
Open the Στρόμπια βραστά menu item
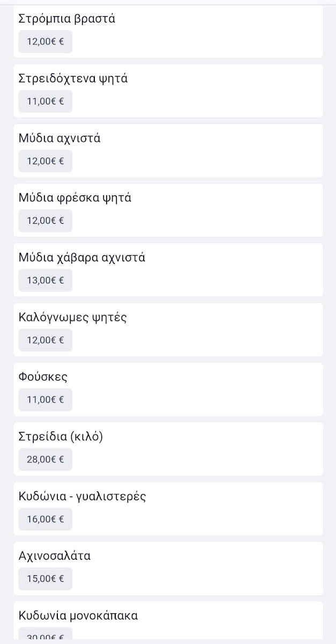pyautogui.click(x=67, y=19)
